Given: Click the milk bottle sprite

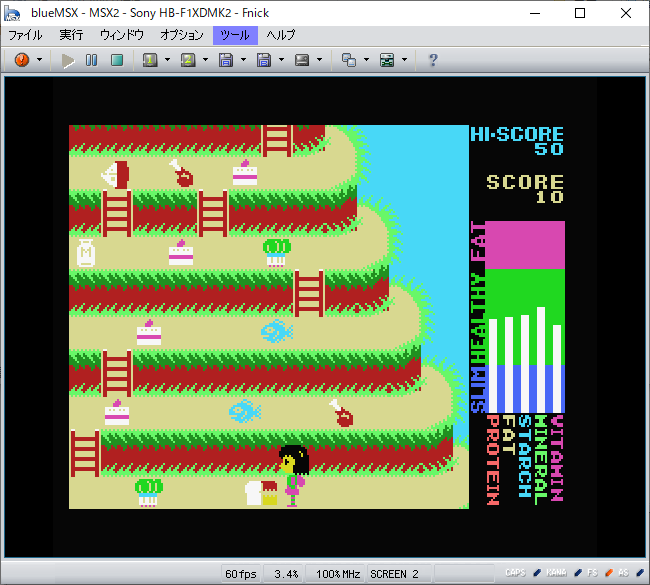Looking at the screenshot, I should (x=86, y=252).
